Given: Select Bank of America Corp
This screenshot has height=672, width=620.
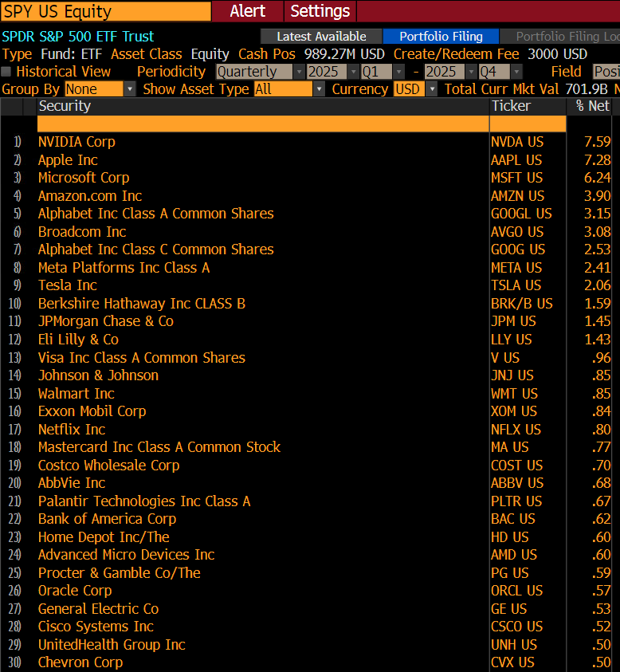Looking at the screenshot, I should click(107, 519).
